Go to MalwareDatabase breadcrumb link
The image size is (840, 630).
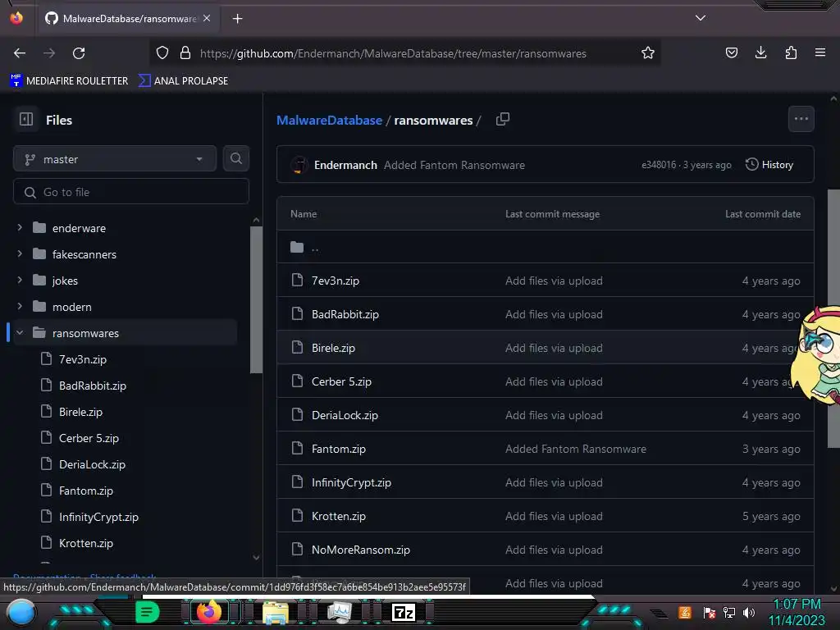329,120
